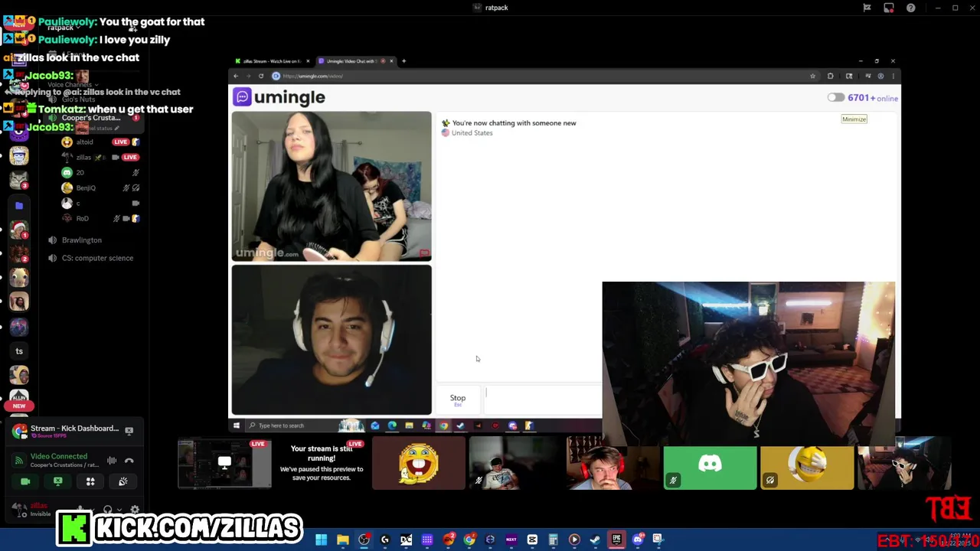Open the cat avatar server
Screen dimensions: 980x551
(19, 180)
